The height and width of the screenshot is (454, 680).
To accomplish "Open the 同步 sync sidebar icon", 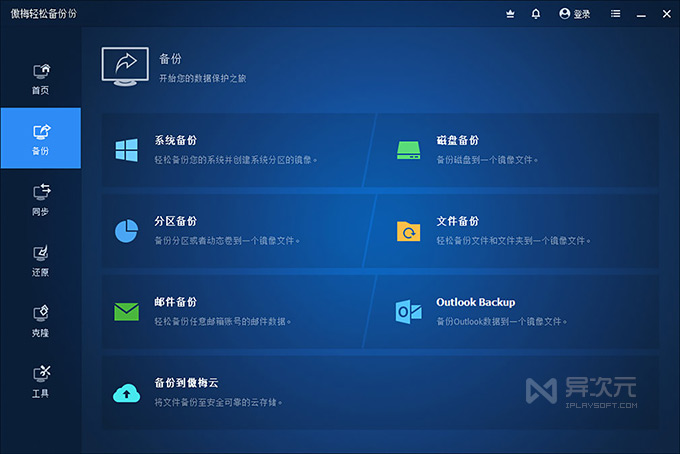I will point(41,192).
